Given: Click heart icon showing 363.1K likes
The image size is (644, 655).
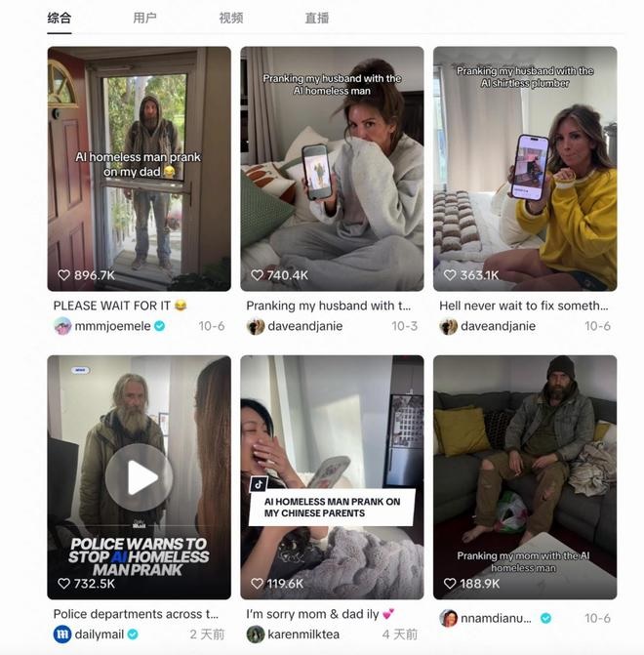Looking at the screenshot, I should coord(450,275).
